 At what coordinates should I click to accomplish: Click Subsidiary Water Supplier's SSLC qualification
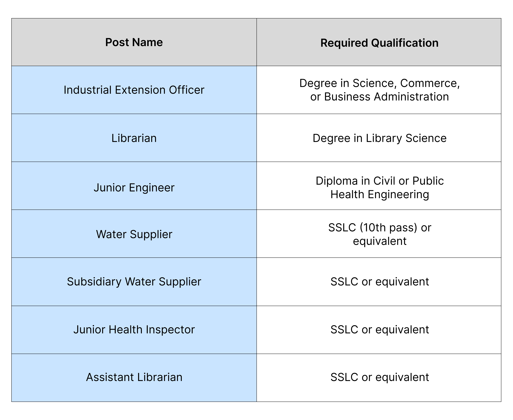tap(379, 282)
